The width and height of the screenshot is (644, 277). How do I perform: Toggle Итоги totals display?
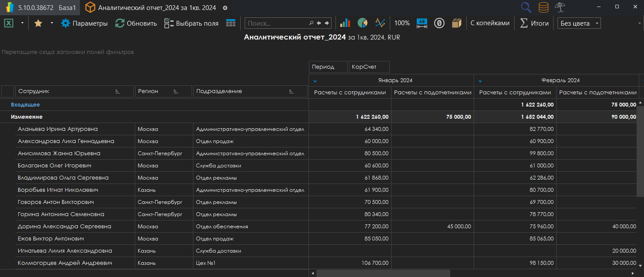(x=534, y=23)
